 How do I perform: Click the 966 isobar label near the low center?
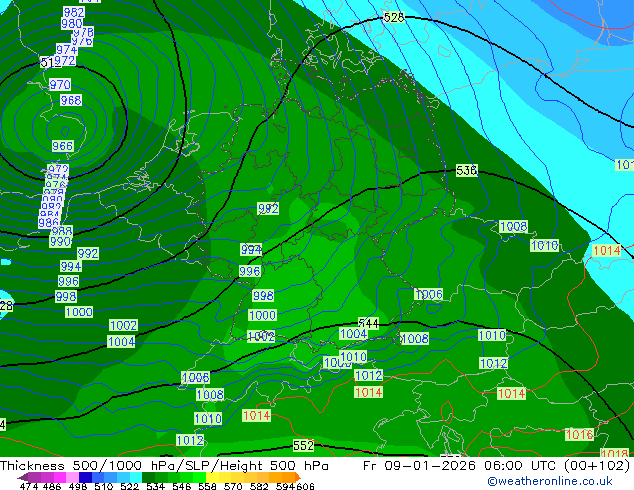click(63, 146)
